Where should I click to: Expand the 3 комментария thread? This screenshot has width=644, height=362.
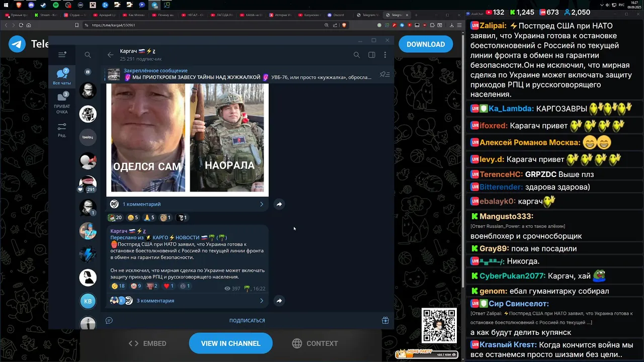187,301
